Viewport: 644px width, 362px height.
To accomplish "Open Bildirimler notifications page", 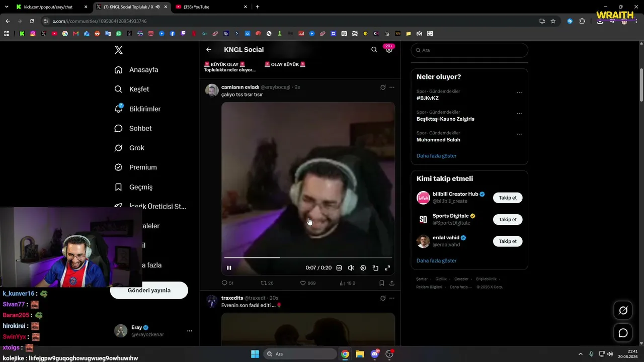I will coord(137,109).
